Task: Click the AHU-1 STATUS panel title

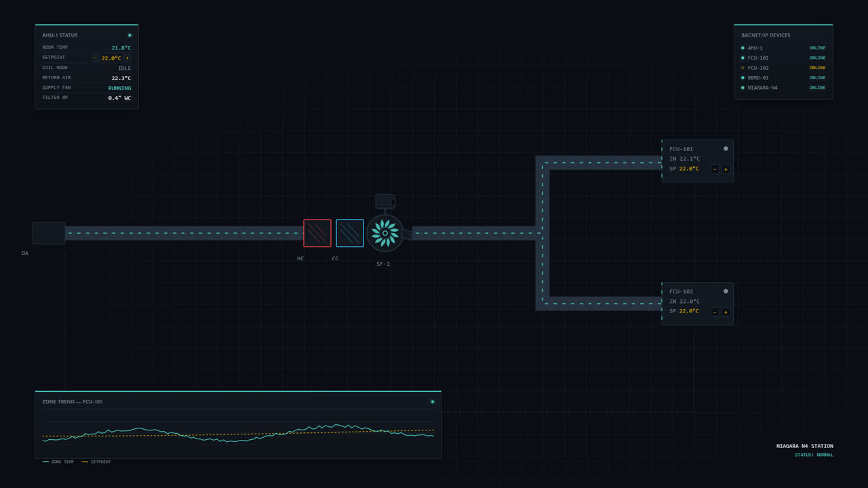Action: coord(60,35)
